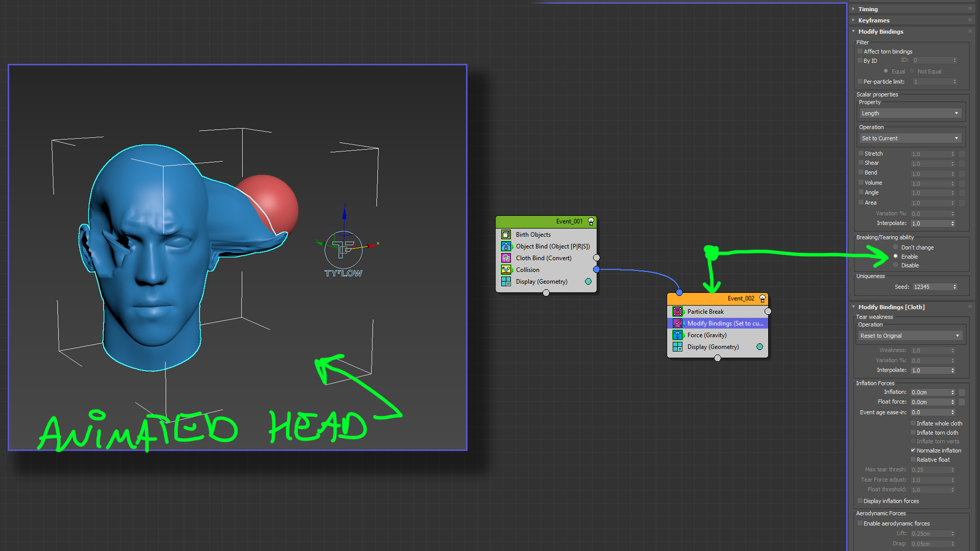Image resolution: width=980 pixels, height=551 pixels.
Task: Open the Set to Current operation dropdown
Action: pos(910,138)
